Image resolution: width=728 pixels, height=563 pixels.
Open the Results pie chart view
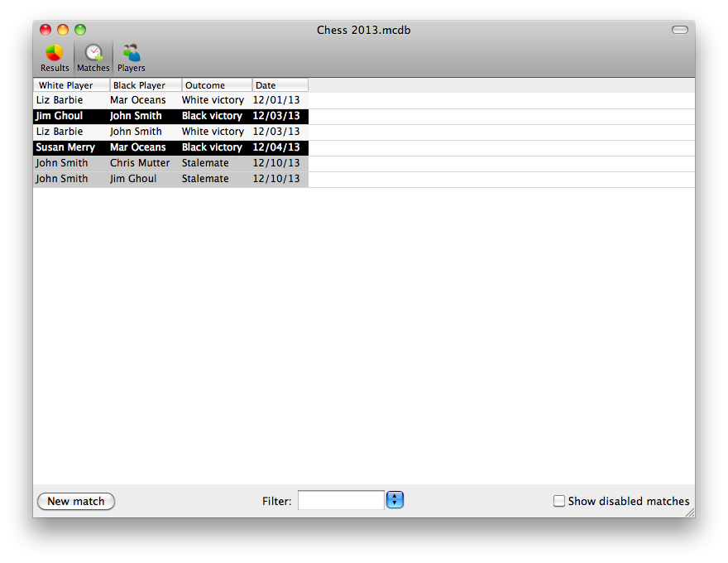55,58
